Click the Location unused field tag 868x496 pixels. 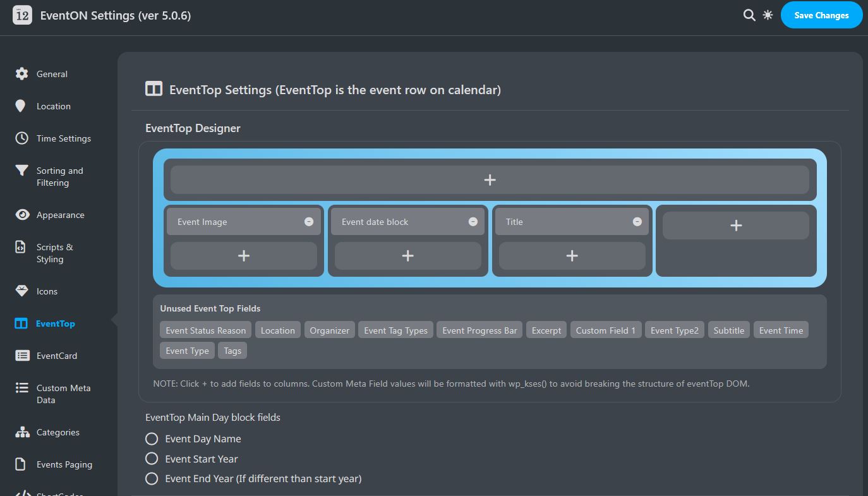point(277,330)
